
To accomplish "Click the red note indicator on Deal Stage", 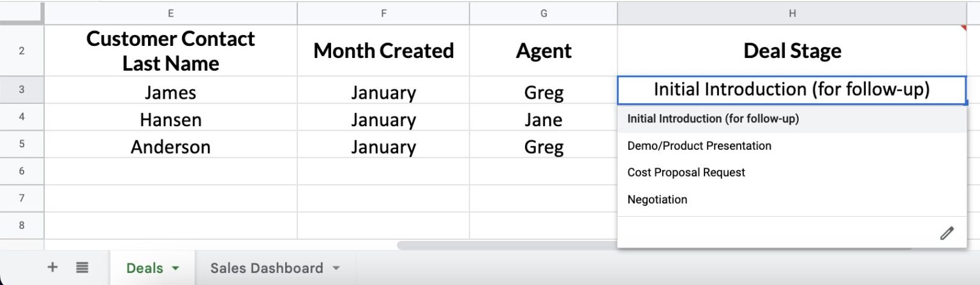I will pos(963,28).
